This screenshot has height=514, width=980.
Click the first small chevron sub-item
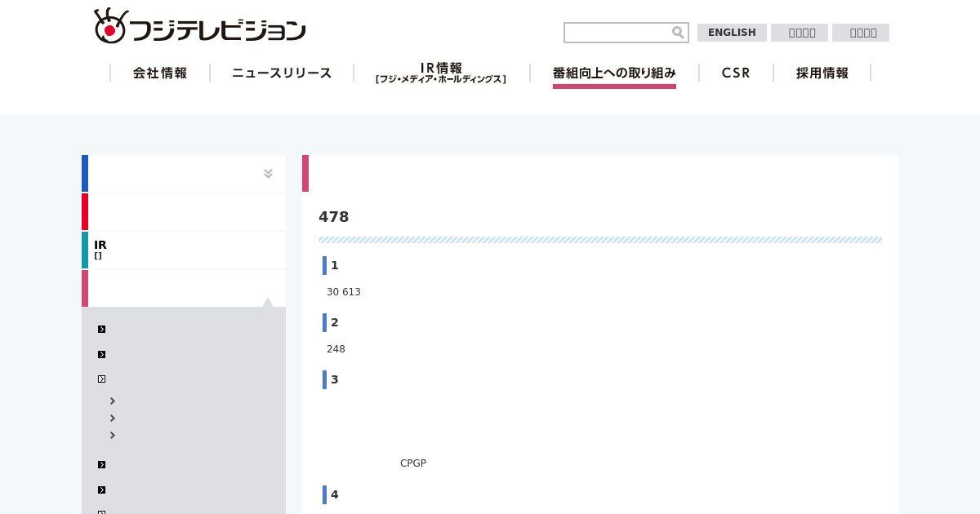coord(113,401)
